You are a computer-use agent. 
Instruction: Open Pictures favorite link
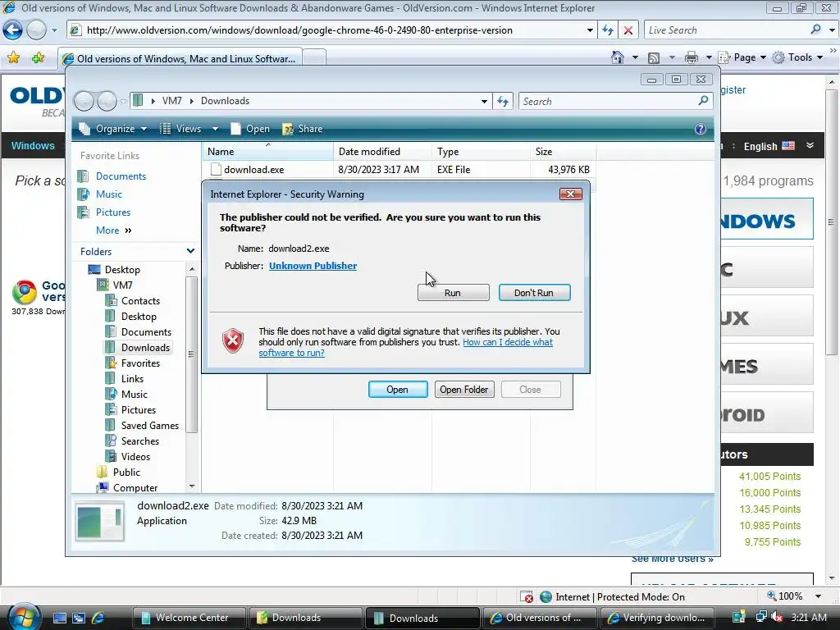pyautogui.click(x=113, y=212)
